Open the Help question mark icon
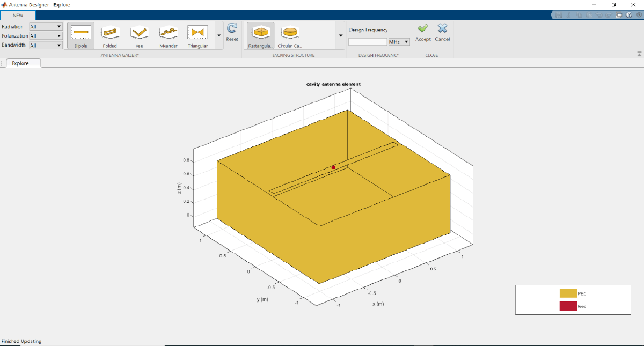The height and width of the screenshot is (346, 644). point(629,16)
